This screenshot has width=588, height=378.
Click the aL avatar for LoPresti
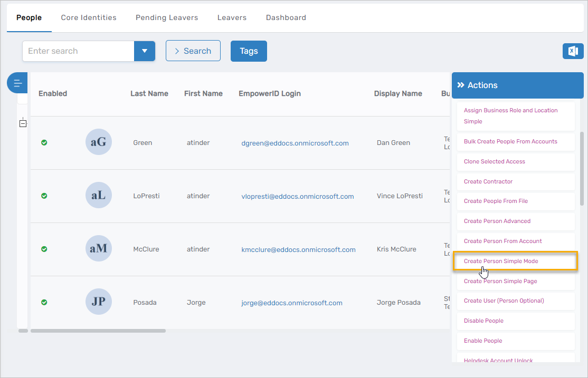(x=99, y=196)
